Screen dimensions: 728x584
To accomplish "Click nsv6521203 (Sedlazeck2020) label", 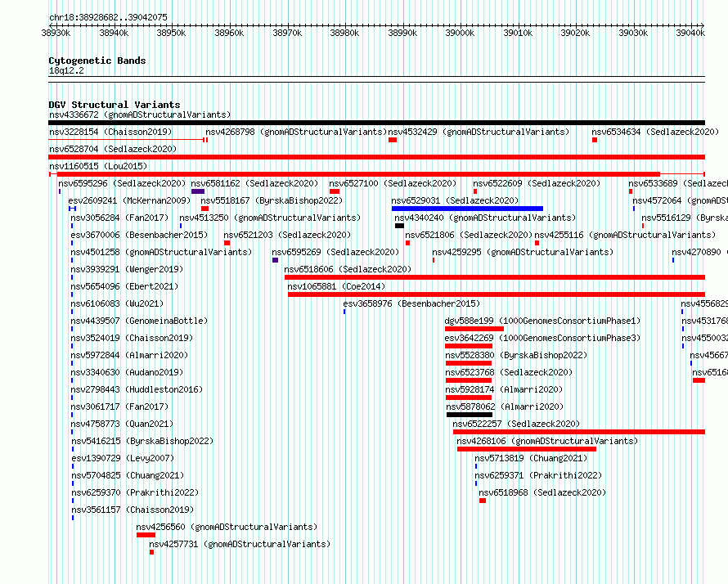I will 287,235.
